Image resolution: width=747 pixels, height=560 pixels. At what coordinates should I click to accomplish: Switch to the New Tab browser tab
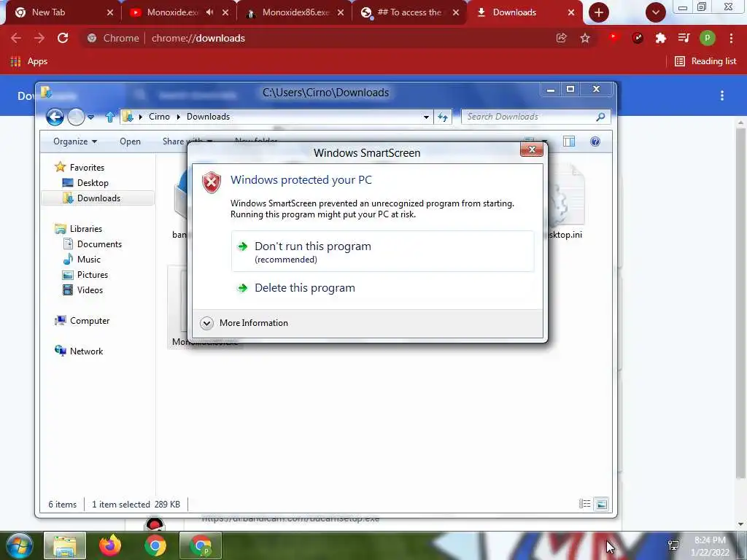tap(62, 12)
